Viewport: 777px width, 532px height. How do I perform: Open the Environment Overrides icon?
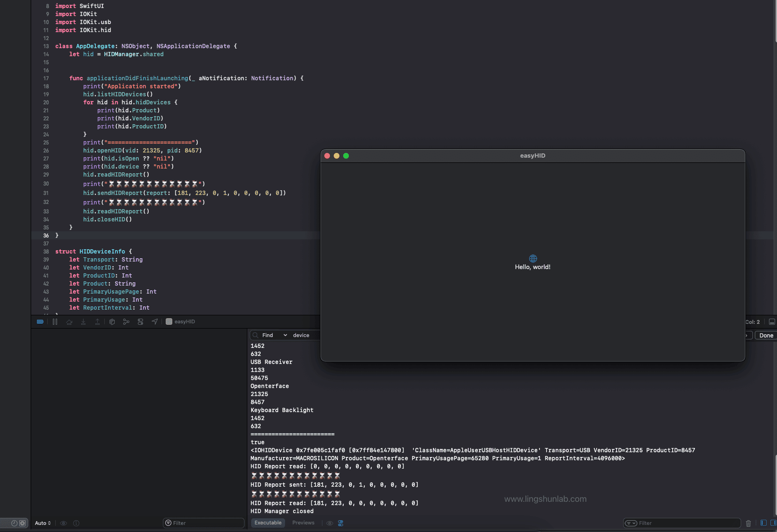140,321
